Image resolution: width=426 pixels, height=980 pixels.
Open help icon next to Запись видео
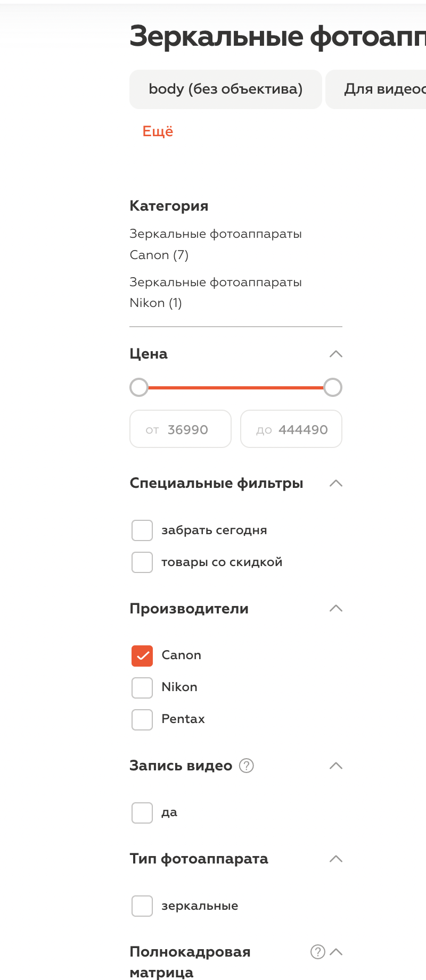click(x=247, y=766)
